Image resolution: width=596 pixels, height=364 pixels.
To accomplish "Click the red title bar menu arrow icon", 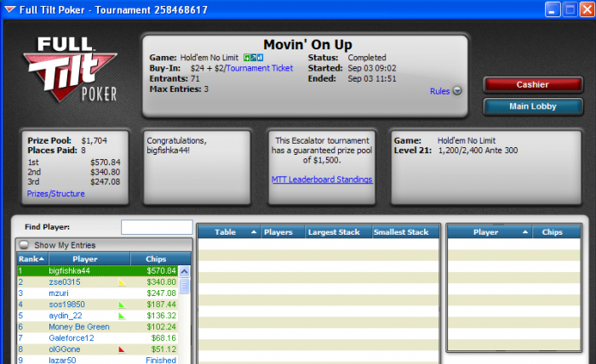I will coord(10,9).
